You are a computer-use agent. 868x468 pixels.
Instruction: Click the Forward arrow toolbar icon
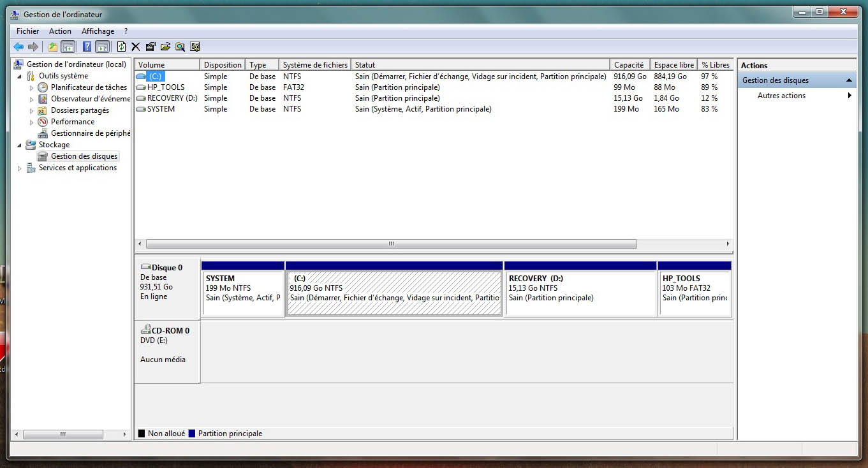point(33,47)
